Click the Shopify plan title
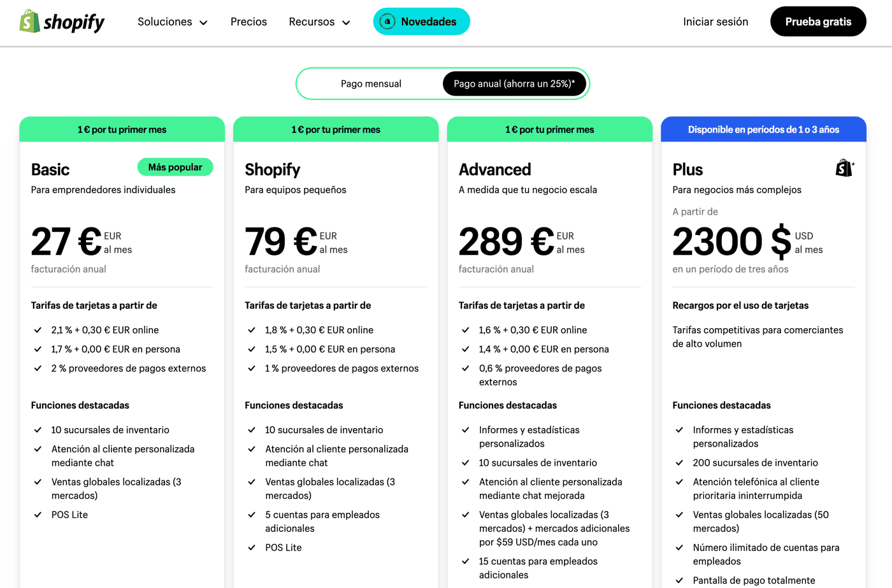The height and width of the screenshot is (588, 892). (x=273, y=169)
